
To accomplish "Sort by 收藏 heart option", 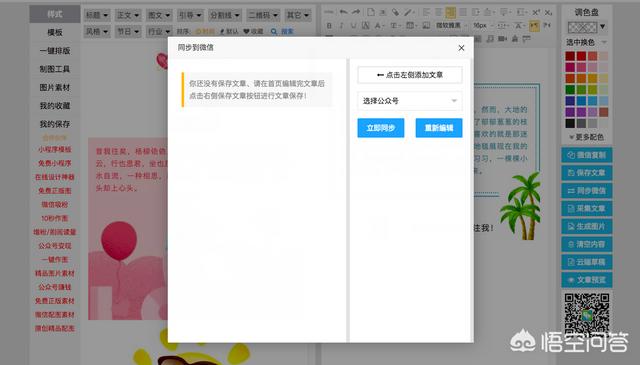I will click(x=253, y=31).
